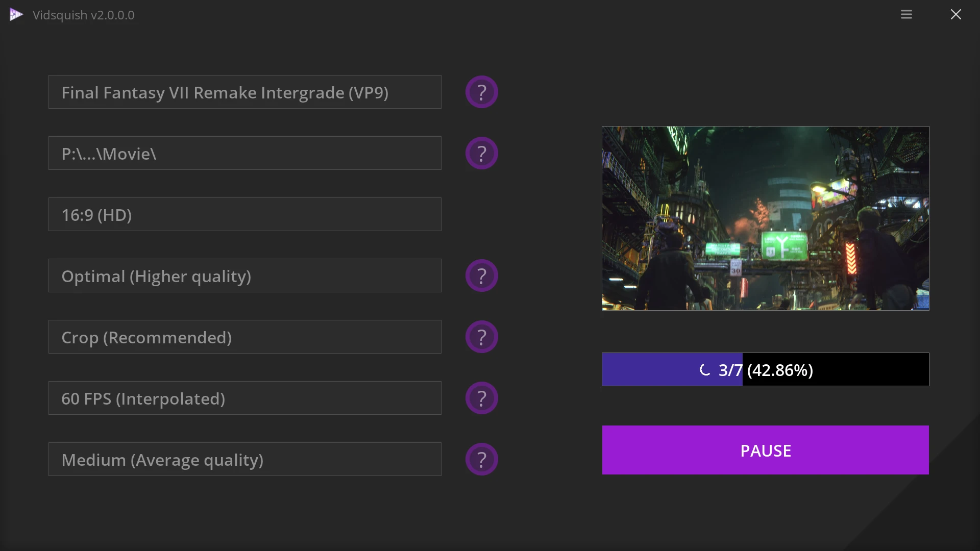Open help for Optimal quality setting

coord(481,276)
